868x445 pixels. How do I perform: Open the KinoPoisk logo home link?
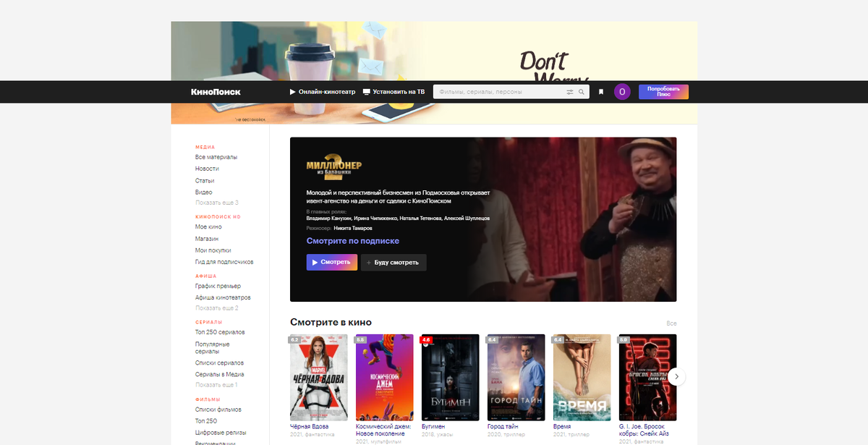216,92
